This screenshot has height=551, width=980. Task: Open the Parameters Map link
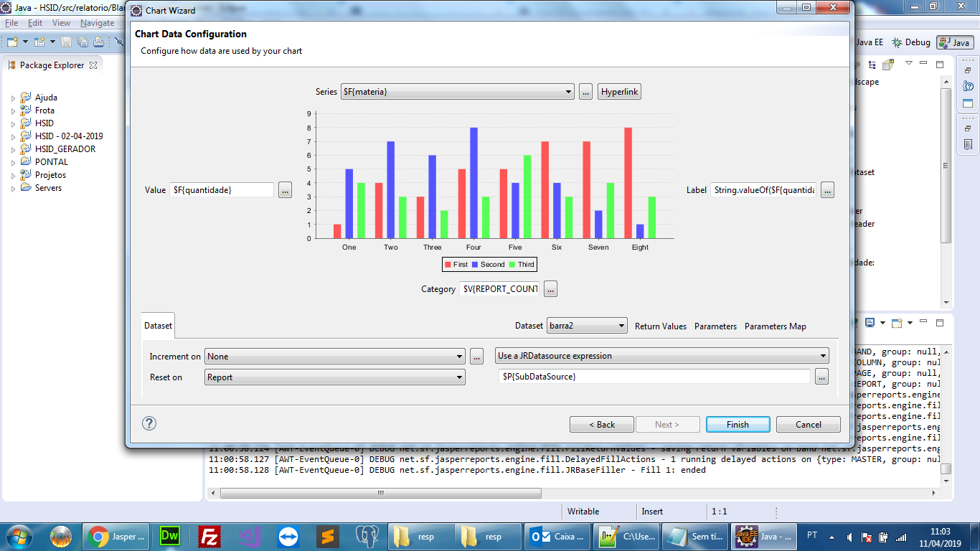tap(776, 326)
